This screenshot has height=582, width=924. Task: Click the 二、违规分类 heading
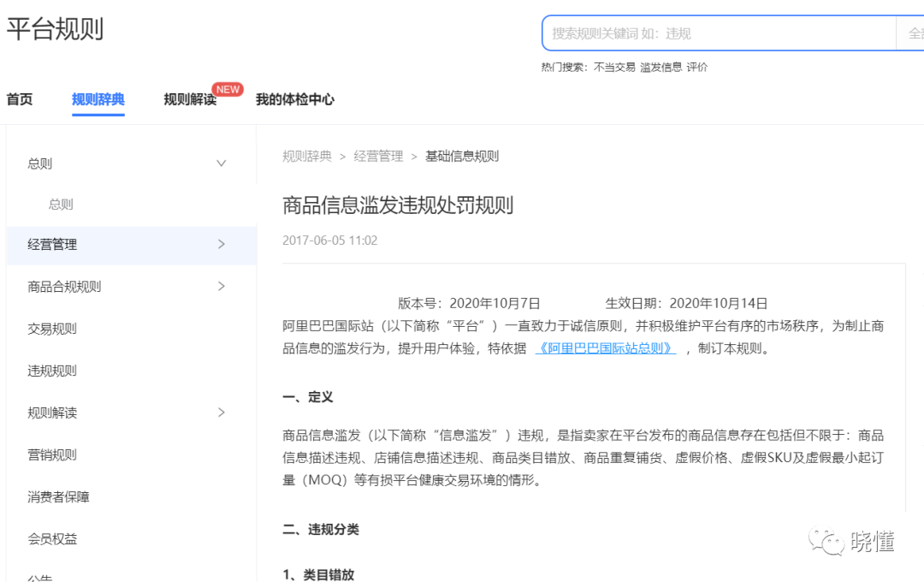(321, 529)
